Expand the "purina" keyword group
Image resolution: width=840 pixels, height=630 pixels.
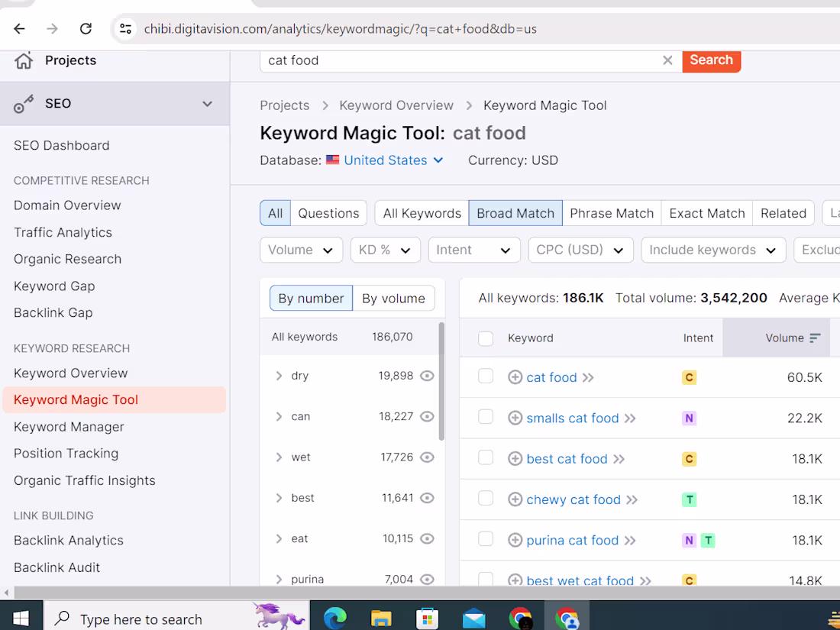point(279,579)
